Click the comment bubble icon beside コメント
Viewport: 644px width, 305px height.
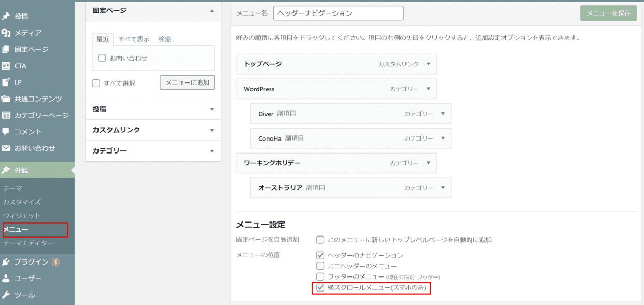click(6, 132)
